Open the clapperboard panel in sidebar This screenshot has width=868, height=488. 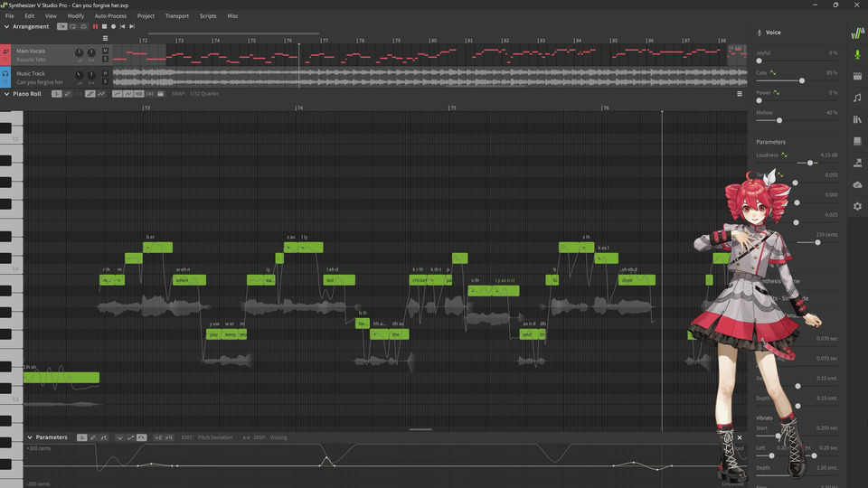857,76
